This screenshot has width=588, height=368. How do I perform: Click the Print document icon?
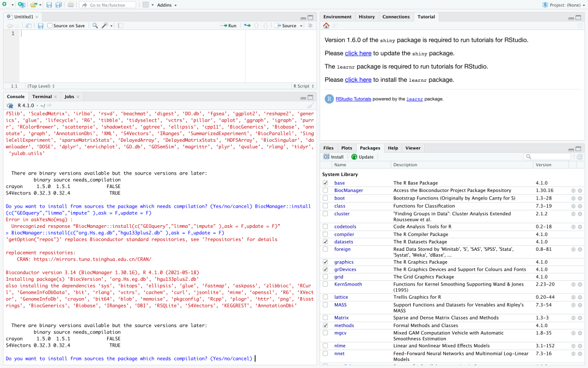71,5
